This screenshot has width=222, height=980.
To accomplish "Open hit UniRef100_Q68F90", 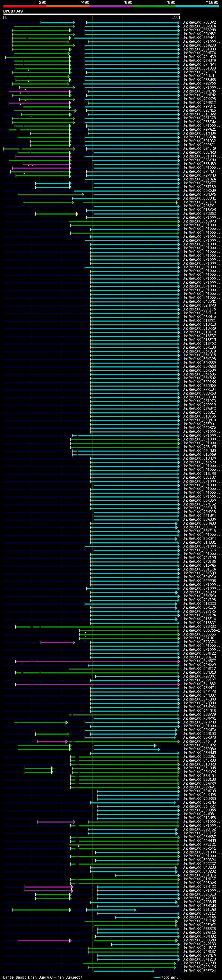I will [199, 397].
